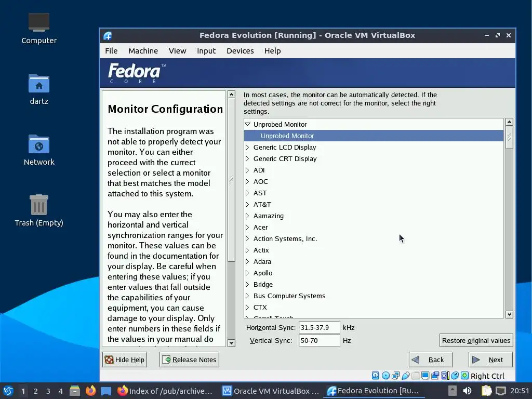Click the hard disk activity icon in VirtualBox status bar
532x399 pixels.
coord(375,376)
